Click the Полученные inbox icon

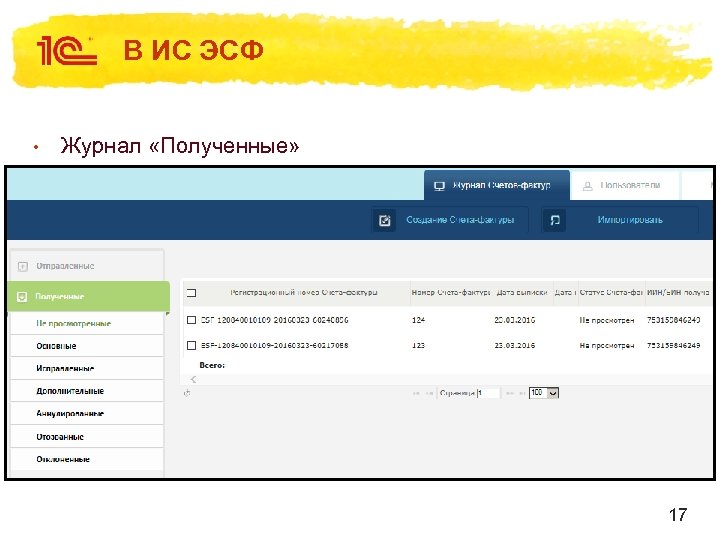click(x=22, y=297)
